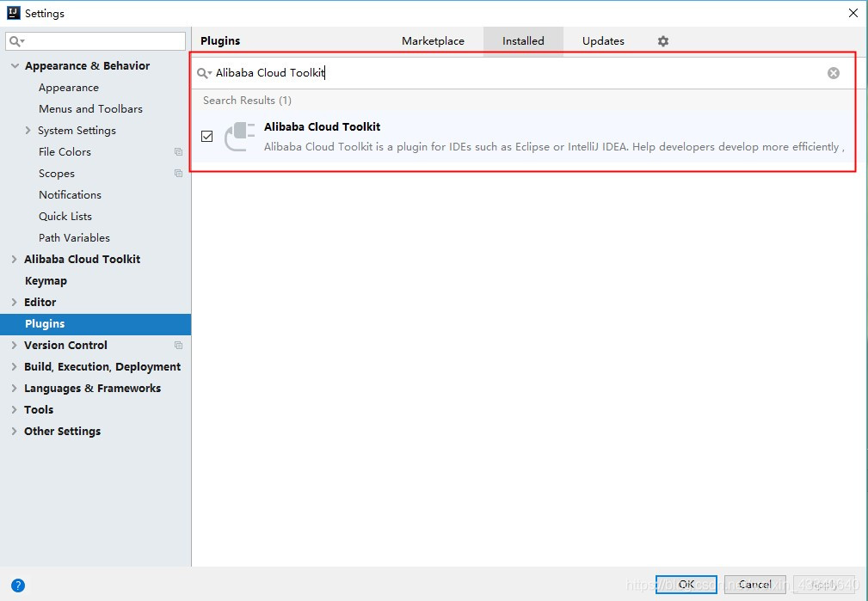Open Quick Lists settings
The height and width of the screenshot is (601, 868).
click(65, 217)
